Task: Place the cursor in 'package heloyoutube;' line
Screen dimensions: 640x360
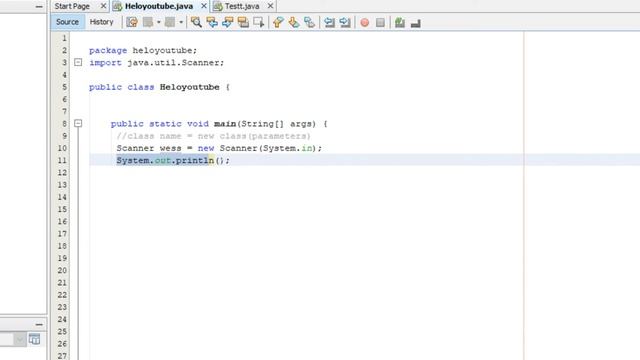Action: (143, 50)
